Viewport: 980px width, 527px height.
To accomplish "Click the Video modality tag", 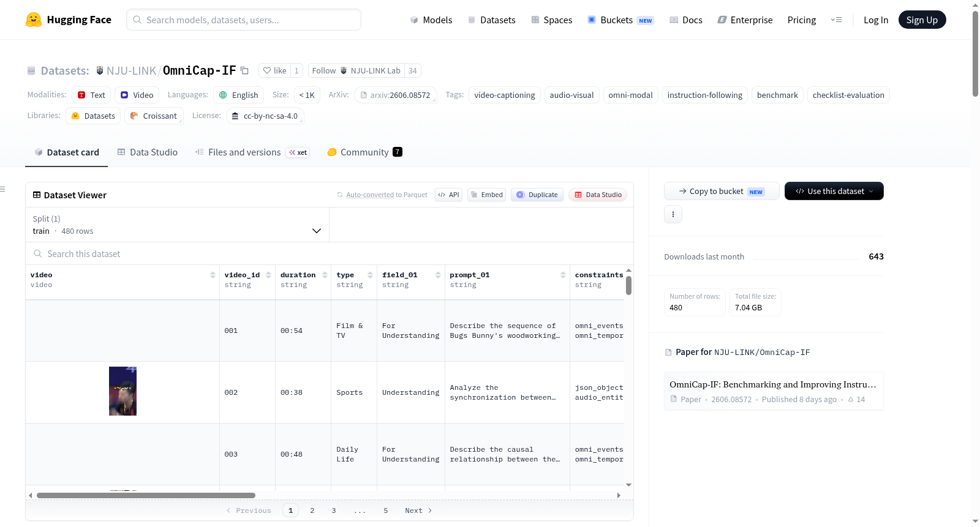I will point(137,95).
